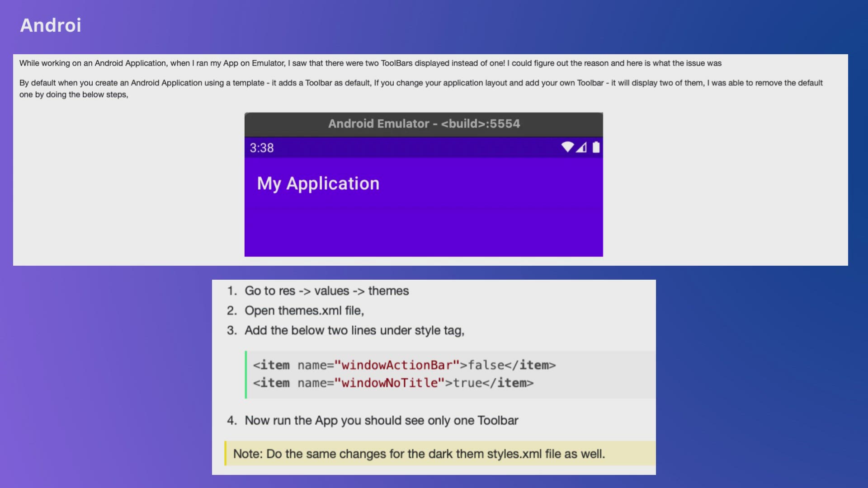Click the windowNoTitle code line
868x488 pixels.
click(393, 383)
